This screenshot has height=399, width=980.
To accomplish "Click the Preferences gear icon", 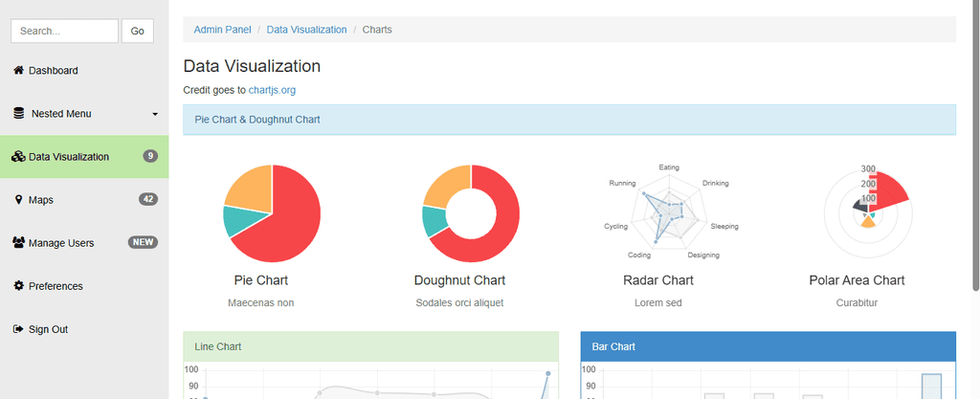I will (18, 286).
